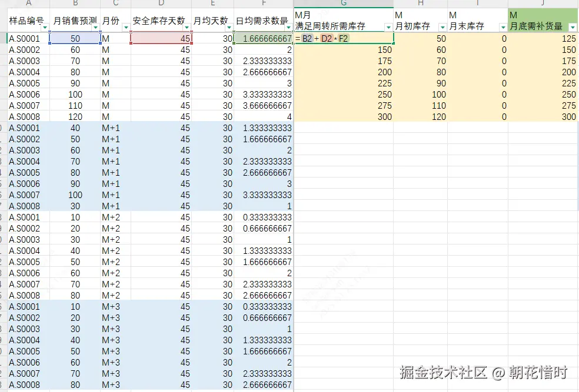Open the 月底需补货量 filter dropdown

tap(573, 28)
